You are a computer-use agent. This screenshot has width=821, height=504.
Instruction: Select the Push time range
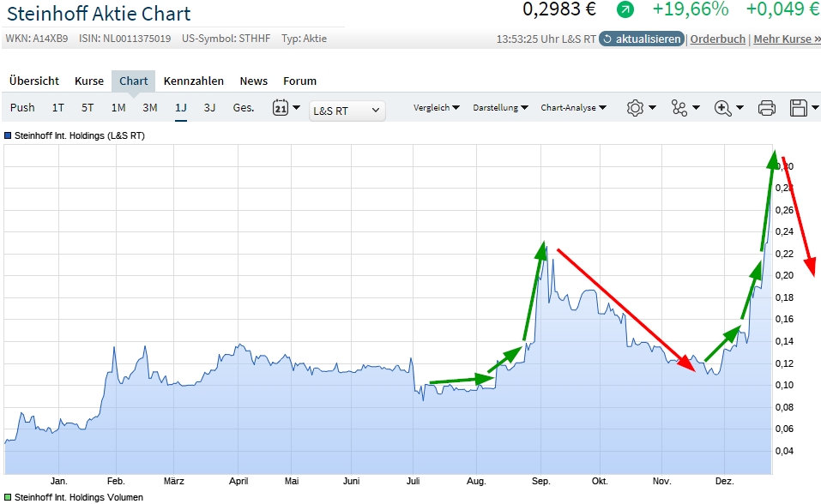coord(22,108)
